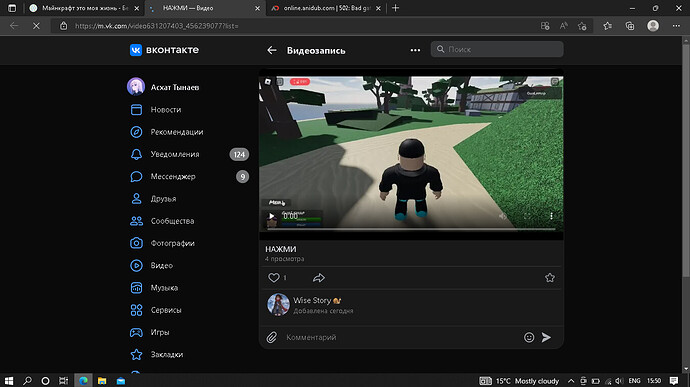Open messenger badge 9
690x387 pixels.
pyautogui.click(x=242, y=177)
